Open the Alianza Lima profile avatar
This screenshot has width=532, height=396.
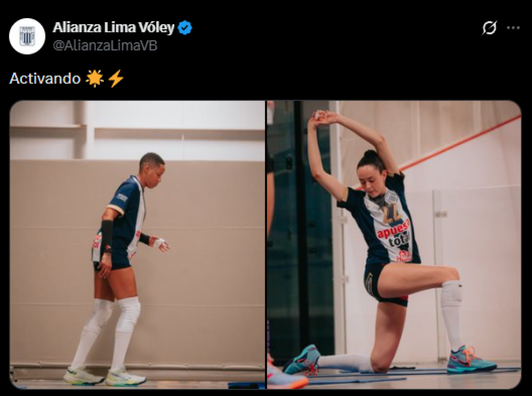(x=27, y=36)
